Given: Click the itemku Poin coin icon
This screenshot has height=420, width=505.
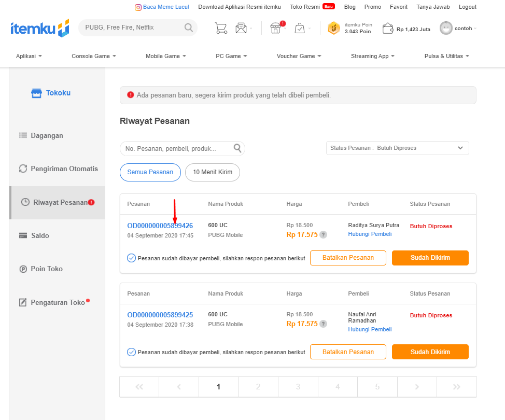Looking at the screenshot, I should pos(334,28).
